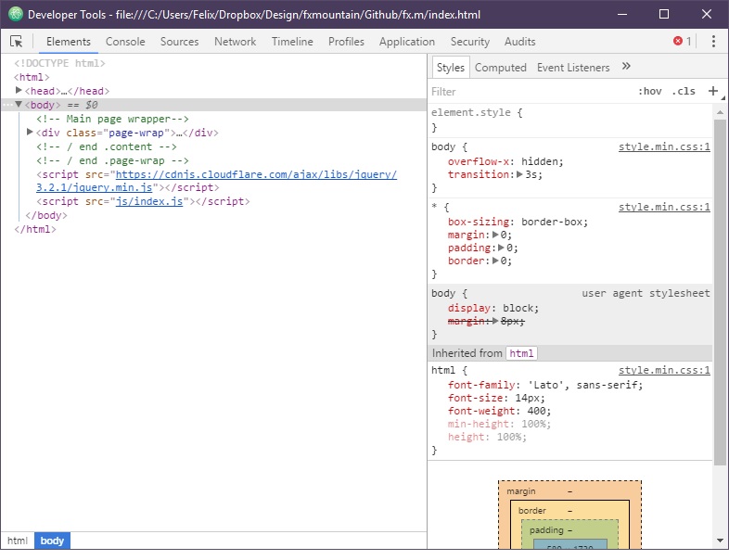729x560 pixels.
Task: Add new style rule with plus icon
Action: click(712, 91)
